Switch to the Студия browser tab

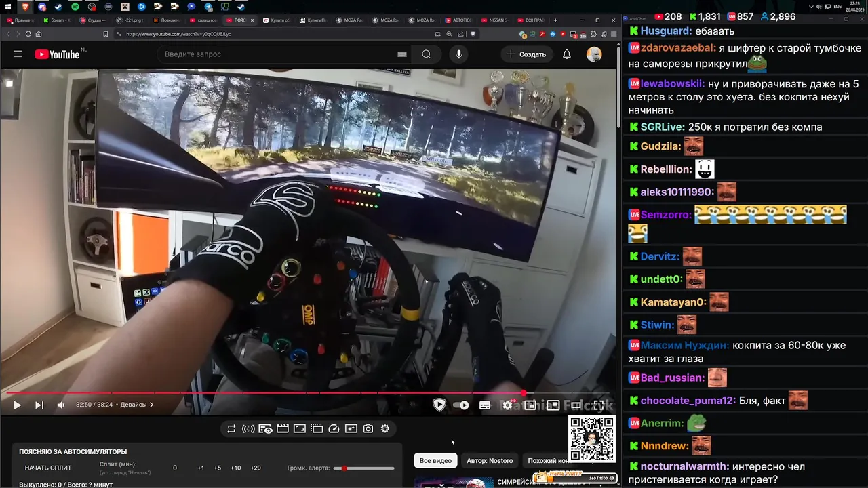94,20
